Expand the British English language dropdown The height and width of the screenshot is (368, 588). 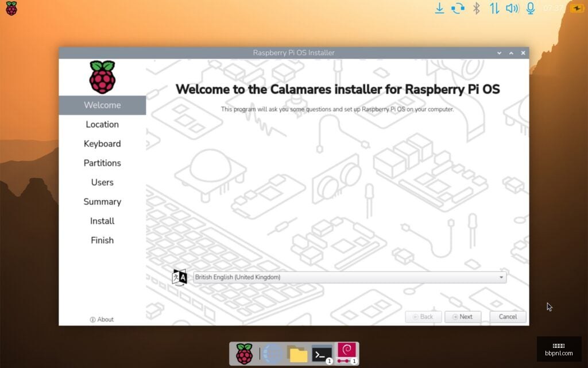[350, 277]
